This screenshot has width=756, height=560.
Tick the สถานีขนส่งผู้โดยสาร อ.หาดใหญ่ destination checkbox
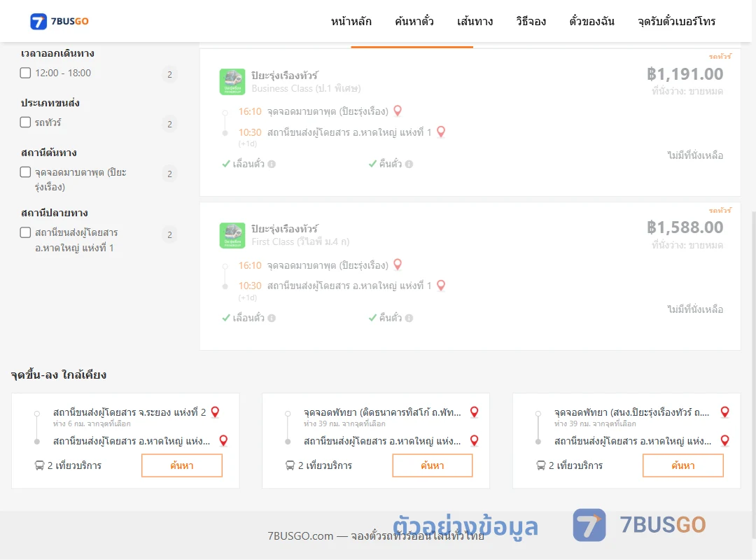point(26,232)
